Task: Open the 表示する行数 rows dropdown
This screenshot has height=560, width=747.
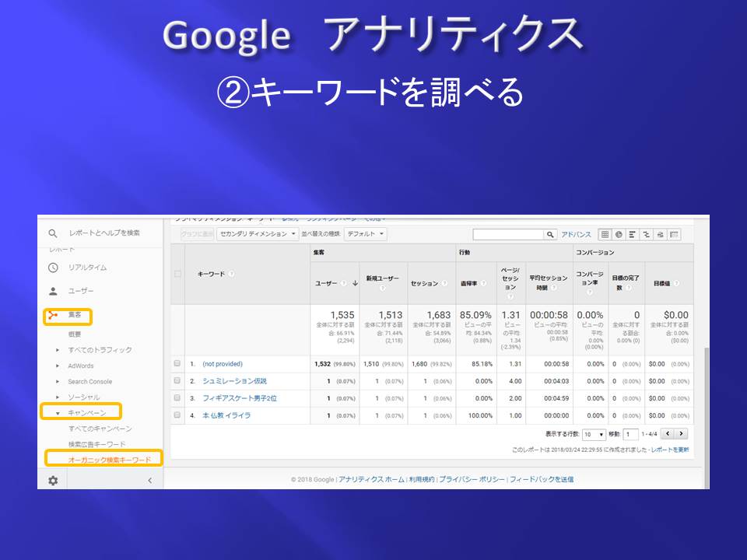Action: click(x=594, y=434)
